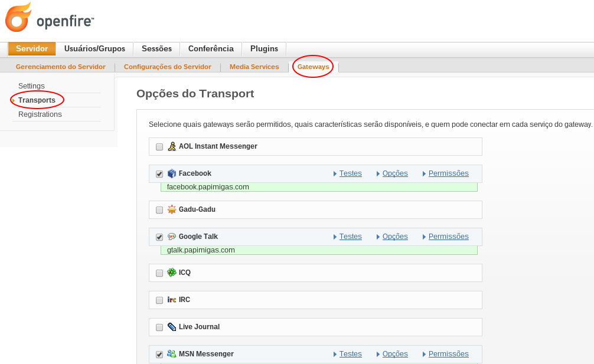Image resolution: width=594 pixels, height=364 pixels.
Task: Click the IRC transport icon
Action: pyautogui.click(x=172, y=300)
